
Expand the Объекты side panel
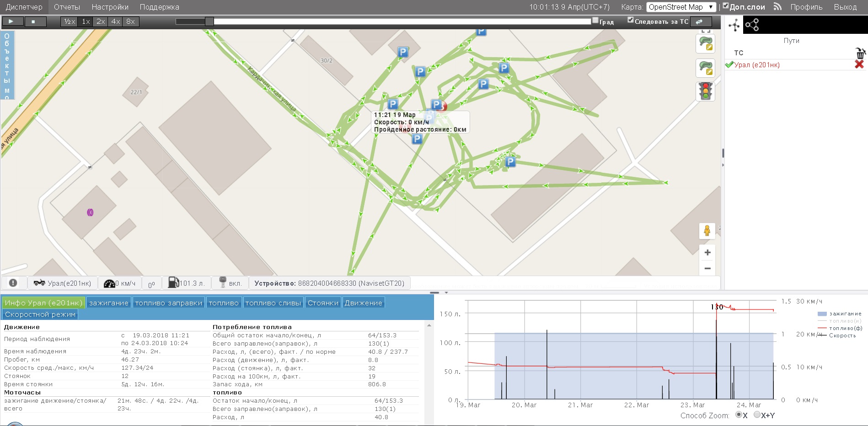point(7,65)
